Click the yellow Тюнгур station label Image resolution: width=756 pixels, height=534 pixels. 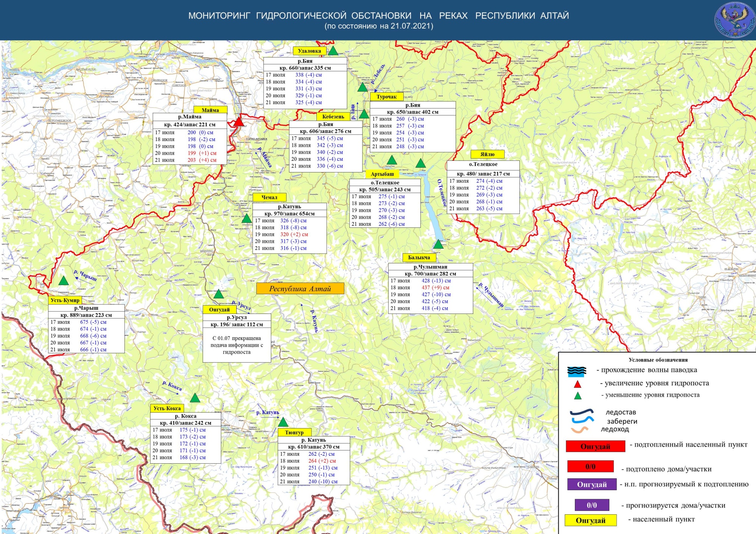(294, 432)
